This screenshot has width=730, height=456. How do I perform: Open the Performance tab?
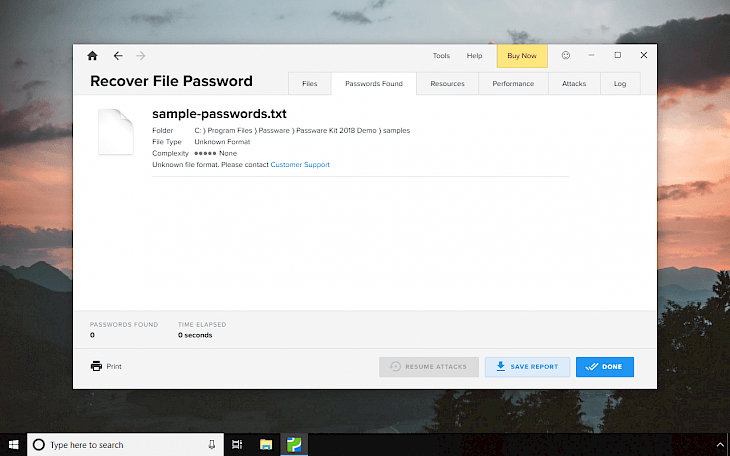513,83
